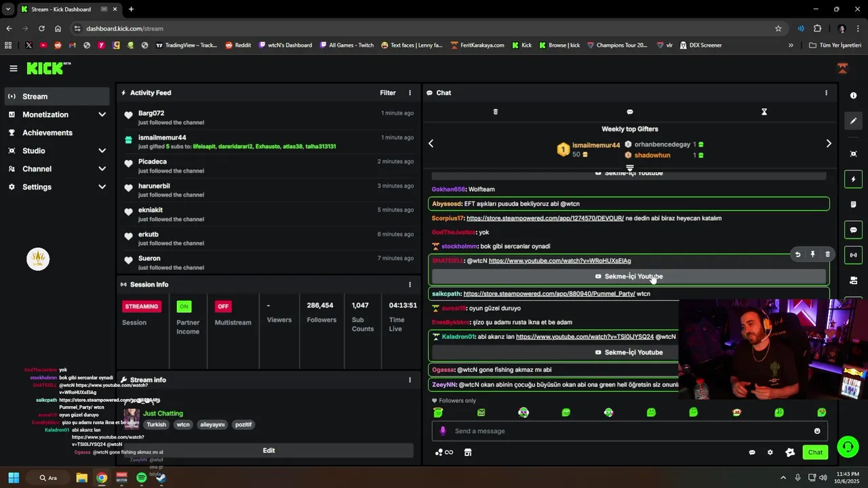Screen dimensions: 868x488
Task: Open the Activity Feed Filter
Action: [x=388, y=93]
